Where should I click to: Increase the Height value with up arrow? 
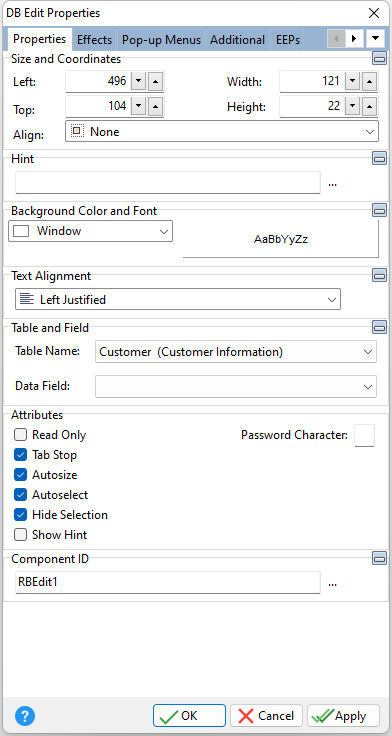pos(370,107)
